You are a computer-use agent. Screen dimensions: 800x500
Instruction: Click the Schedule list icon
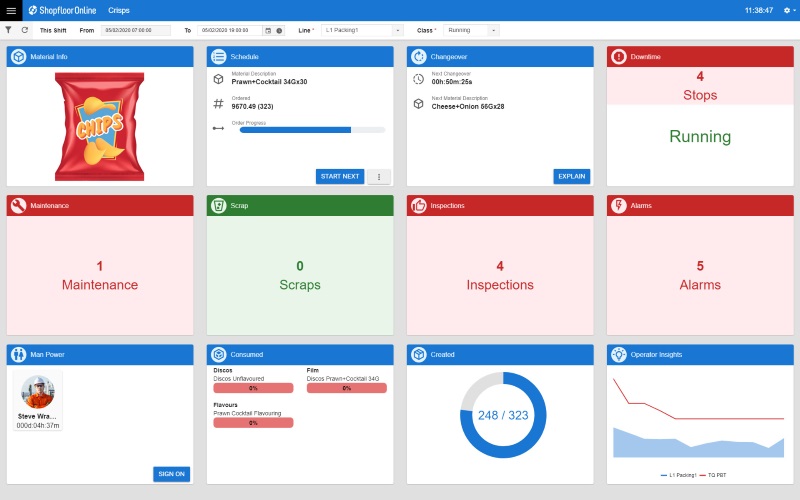[218, 57]
